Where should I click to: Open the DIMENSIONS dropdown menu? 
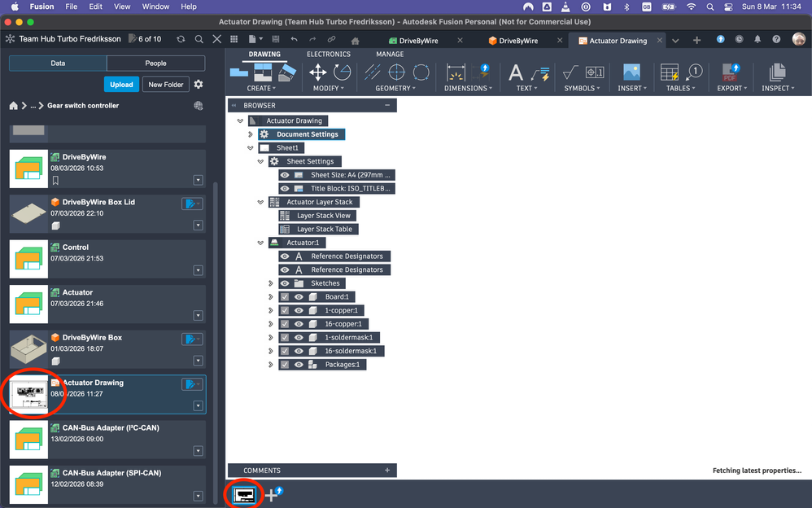click(x=468, y=88)
